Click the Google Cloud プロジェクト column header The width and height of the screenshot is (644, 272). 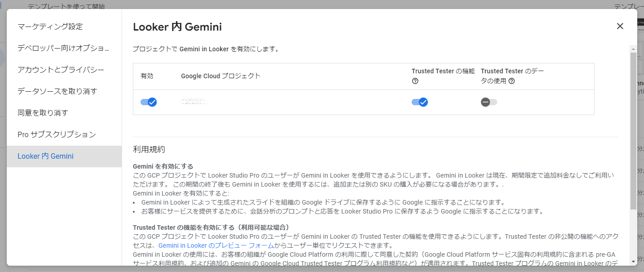click(x=221, y=76)
